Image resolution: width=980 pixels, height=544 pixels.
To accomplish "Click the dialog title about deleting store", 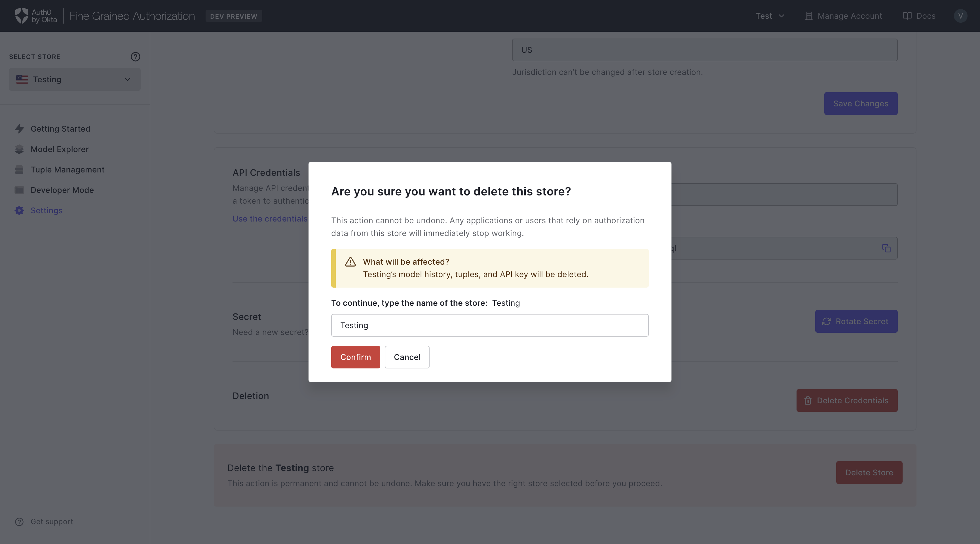I will [x=451, y=191].
